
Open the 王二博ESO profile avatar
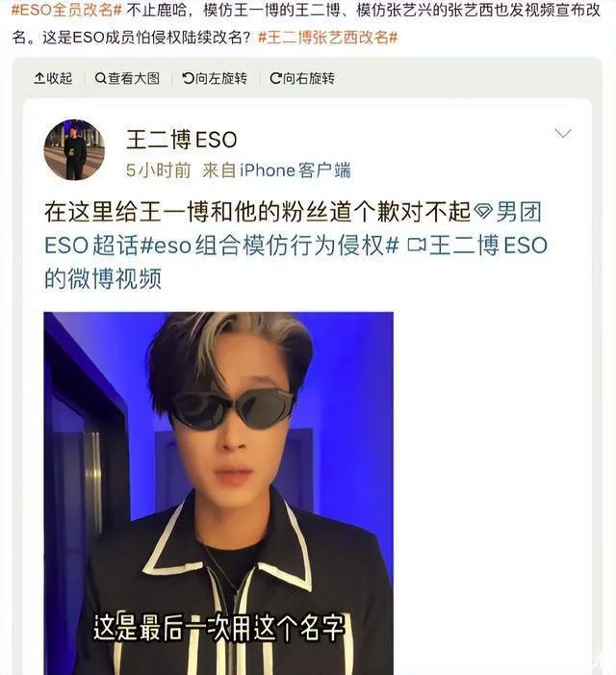(x=74, y=150)
